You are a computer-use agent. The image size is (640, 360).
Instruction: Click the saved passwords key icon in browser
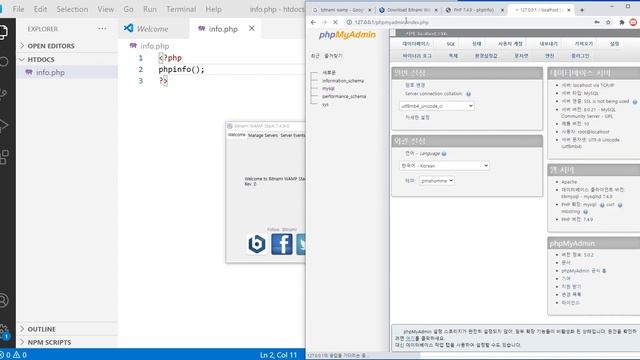pos(597,22)
